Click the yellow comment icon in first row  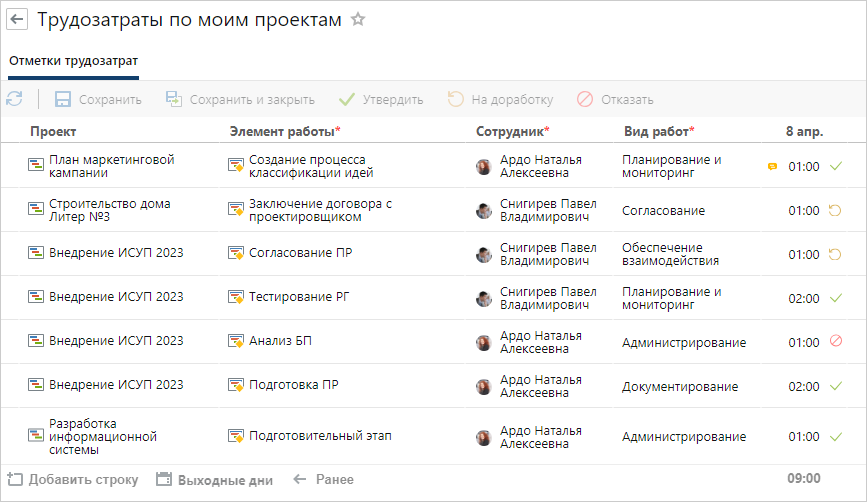(x=771, y=167)
